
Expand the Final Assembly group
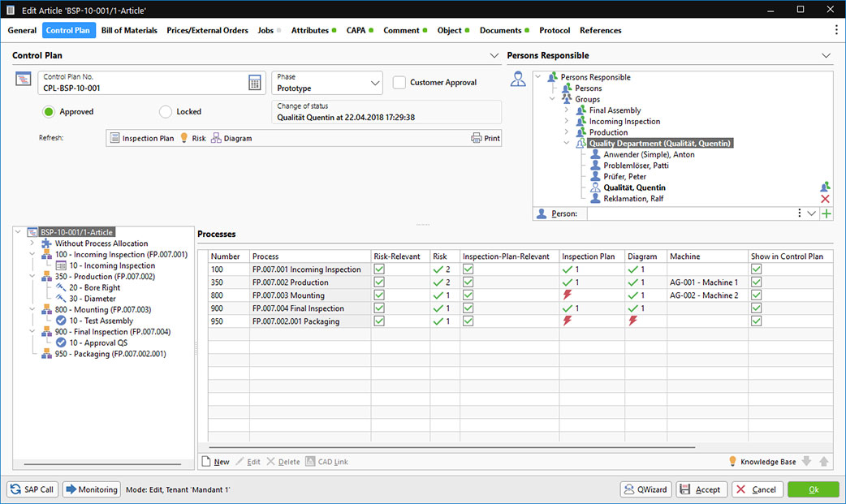pyautogui.click(x=567, y=110)
